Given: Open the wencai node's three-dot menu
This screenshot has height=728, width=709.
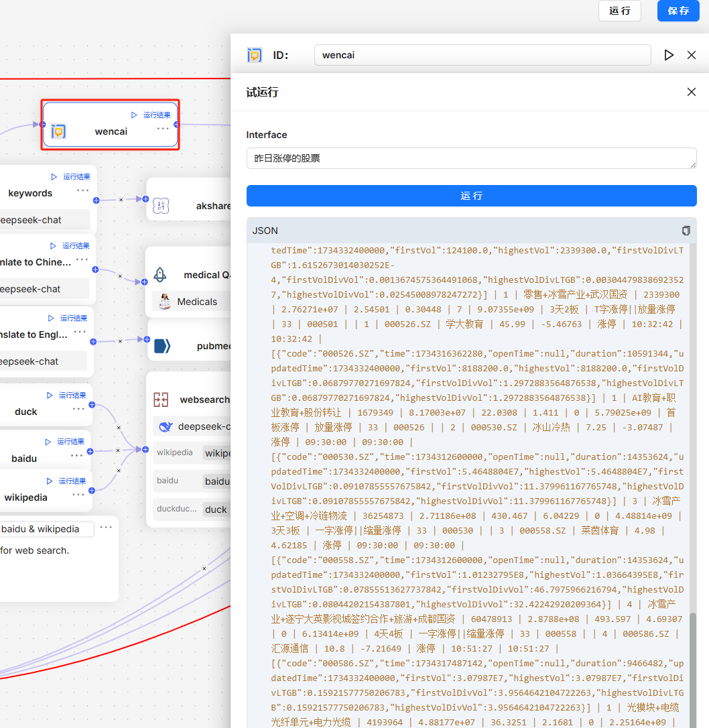Looking at the screenshot, I should (x=163, y=129).
